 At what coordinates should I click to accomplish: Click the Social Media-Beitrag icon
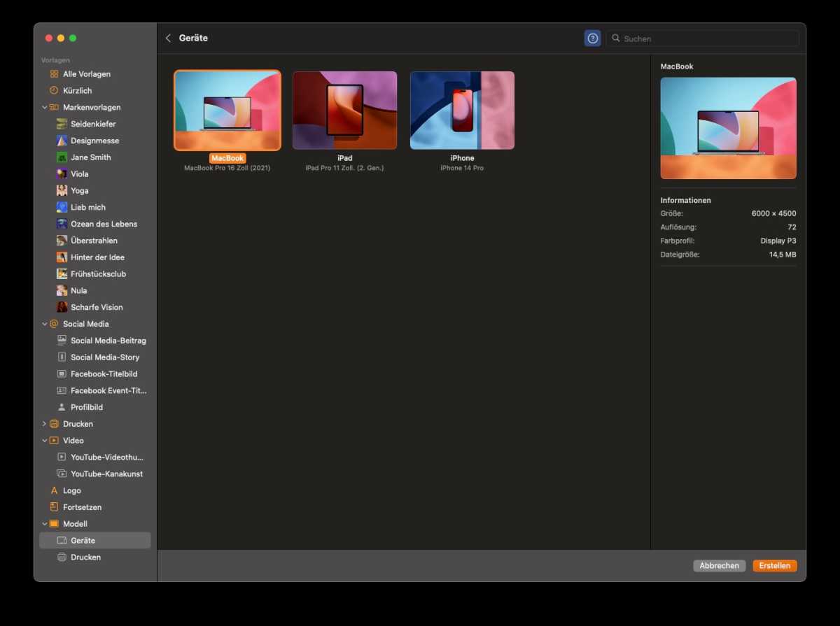[x=62, y=341]
